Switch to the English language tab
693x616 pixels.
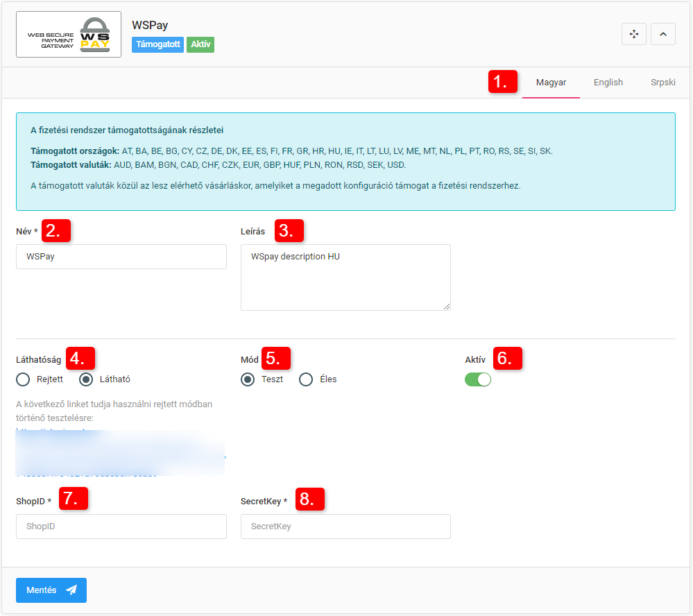tap(608, 83)
